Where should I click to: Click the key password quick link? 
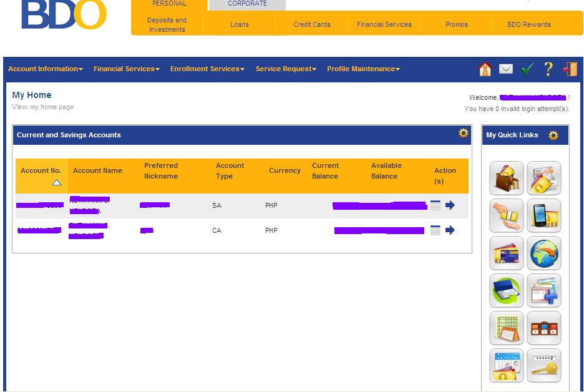click(544, 366)
